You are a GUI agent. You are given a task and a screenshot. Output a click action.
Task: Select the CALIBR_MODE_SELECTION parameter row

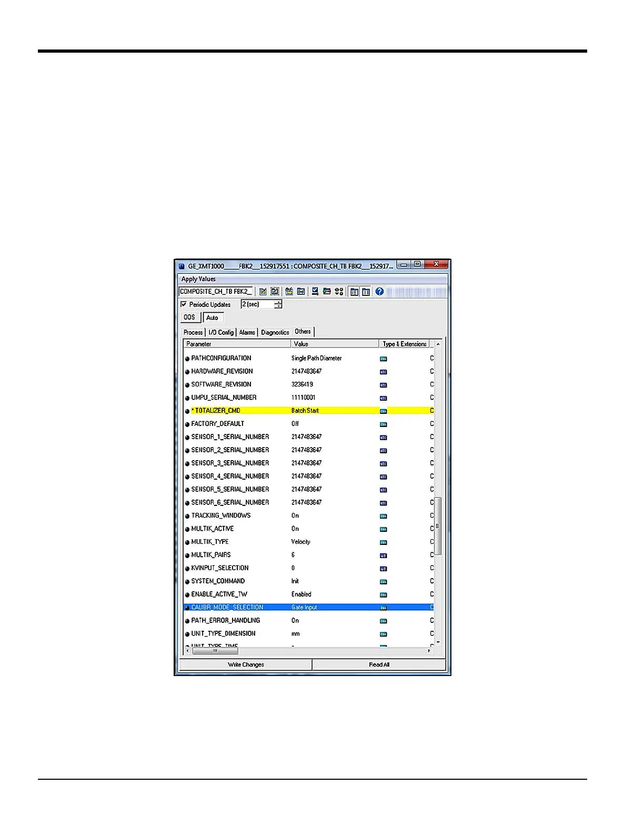tap(309, 608)
